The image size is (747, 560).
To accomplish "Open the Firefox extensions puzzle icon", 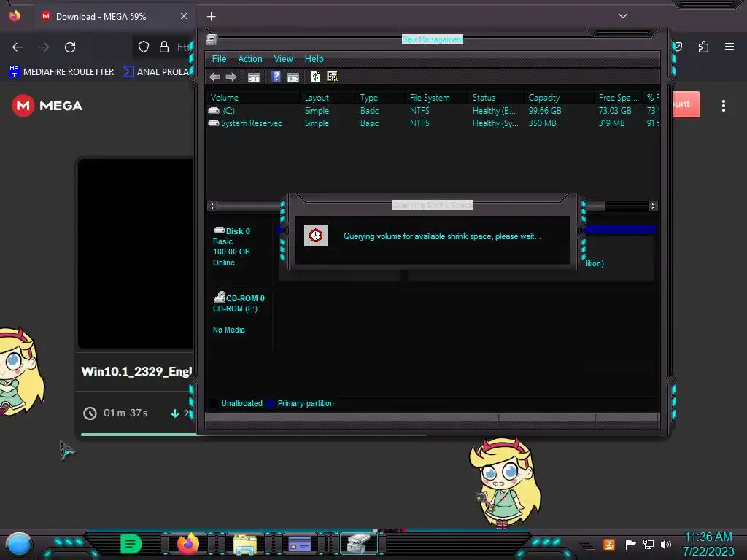I will [703, 47].
